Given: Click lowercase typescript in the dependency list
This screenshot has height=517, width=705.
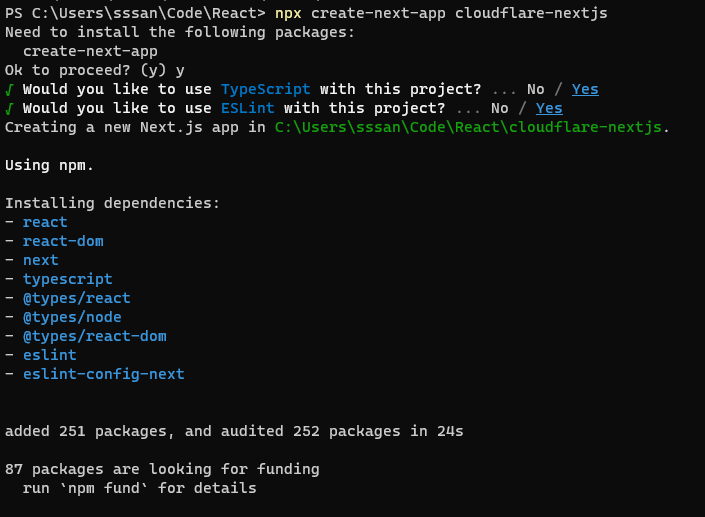Looking at the screenshot, I should point(67,279).
